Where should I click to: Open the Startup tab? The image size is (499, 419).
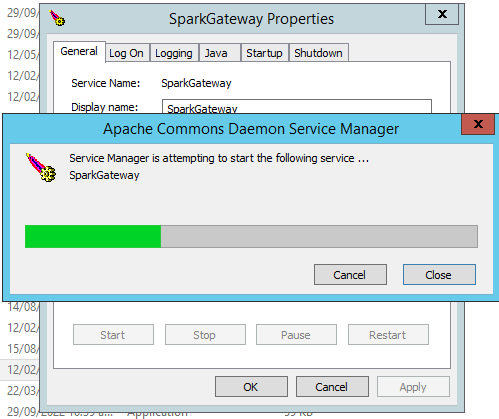264,53
